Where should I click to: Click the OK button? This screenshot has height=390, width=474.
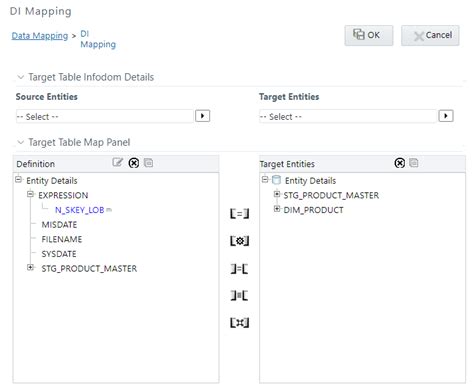click(369, 35)
